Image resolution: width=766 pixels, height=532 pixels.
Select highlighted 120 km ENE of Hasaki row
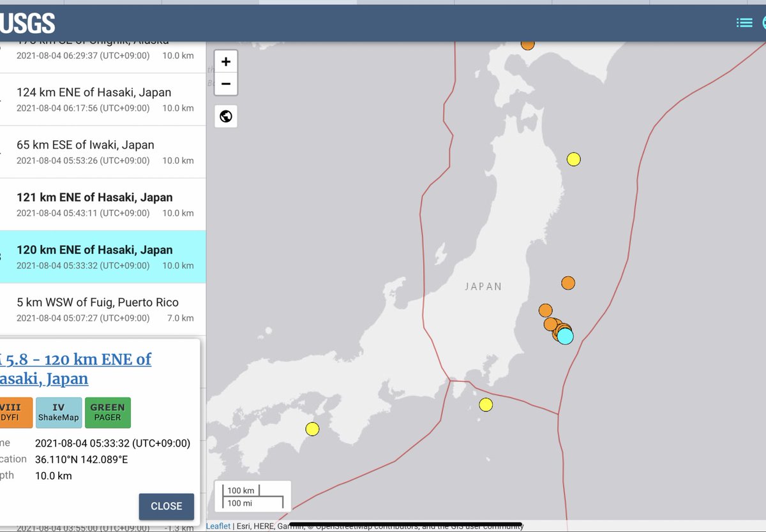click(103, 257)
